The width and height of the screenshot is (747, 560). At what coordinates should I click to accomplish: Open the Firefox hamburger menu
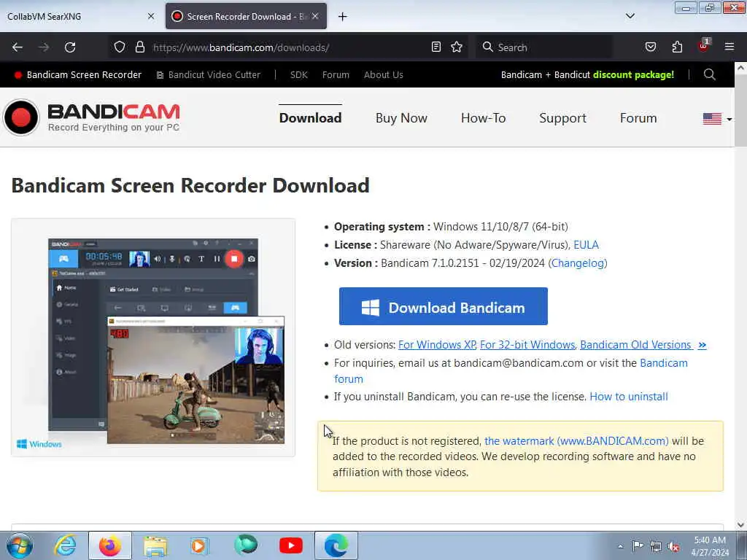[x=729, y=47]
